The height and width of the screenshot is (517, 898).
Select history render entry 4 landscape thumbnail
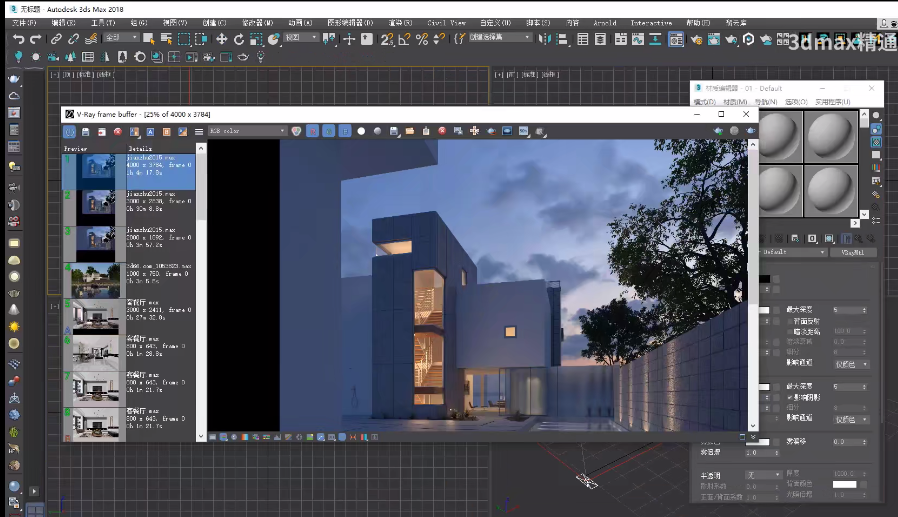coord(94,280)
